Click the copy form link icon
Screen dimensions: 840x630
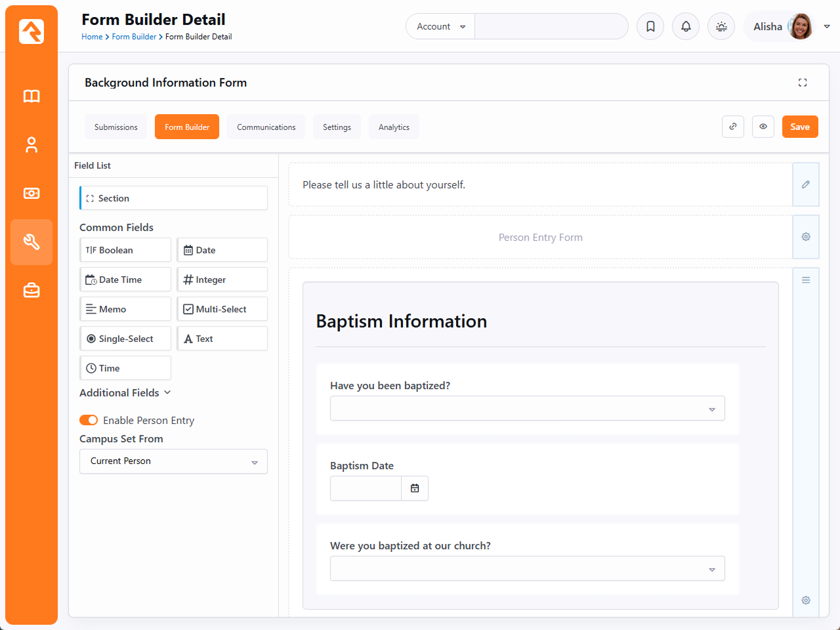coord(733,127)
